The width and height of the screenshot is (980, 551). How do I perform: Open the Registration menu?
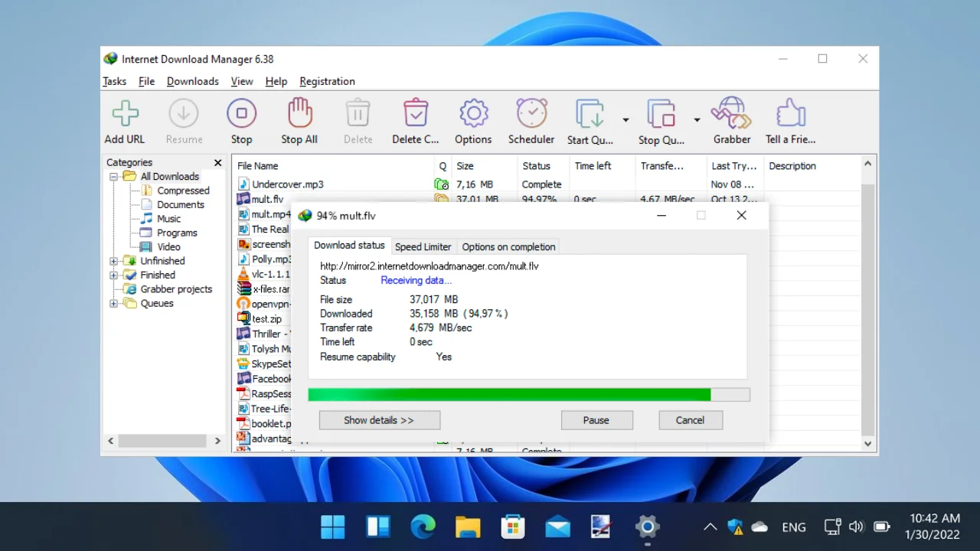327,81
